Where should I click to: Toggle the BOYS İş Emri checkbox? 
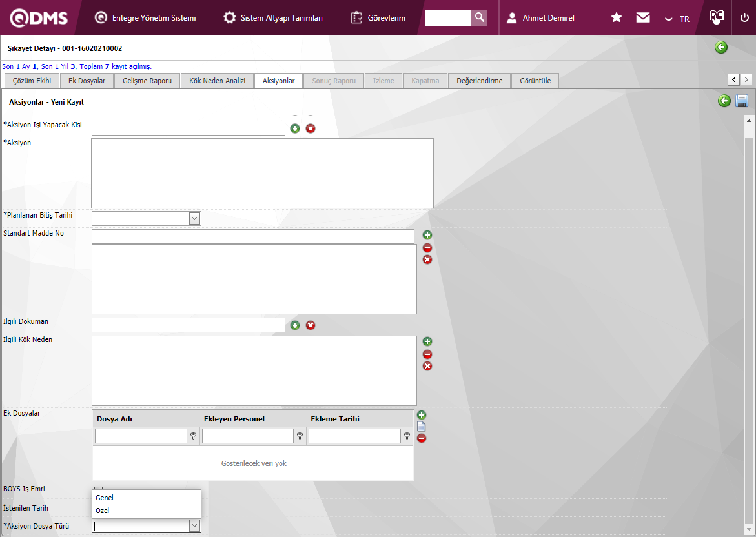tap(98, 489)
